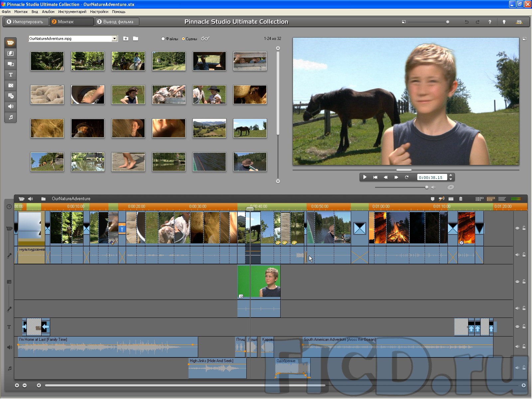Redo the last undone edit

pos(478,22)
